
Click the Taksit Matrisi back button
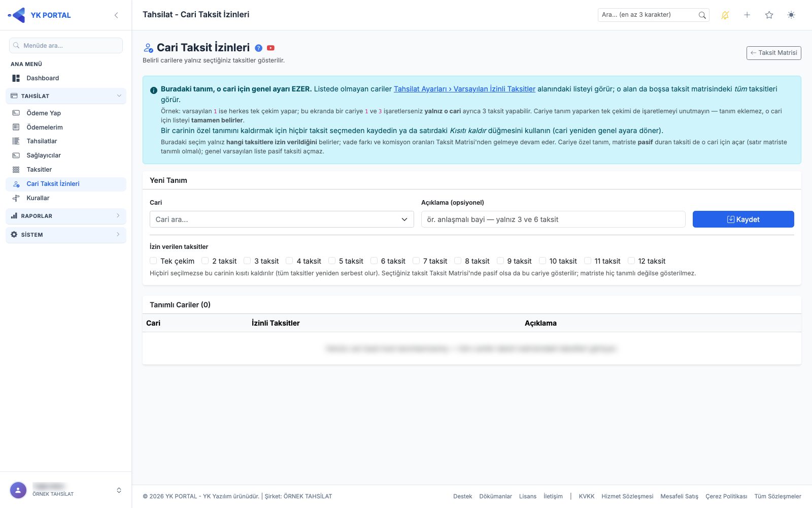click(x=773, y=53)
